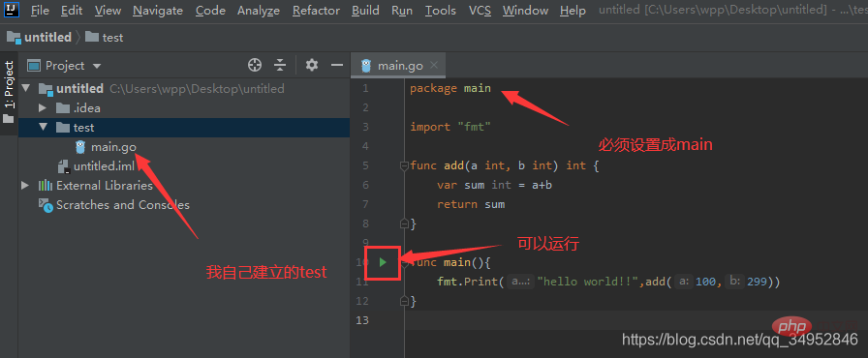This screenshot has width=868, height=358.
Task: Click the locate/scroll from source target icon
Action: pyautogui.click(x=255, y=65)
